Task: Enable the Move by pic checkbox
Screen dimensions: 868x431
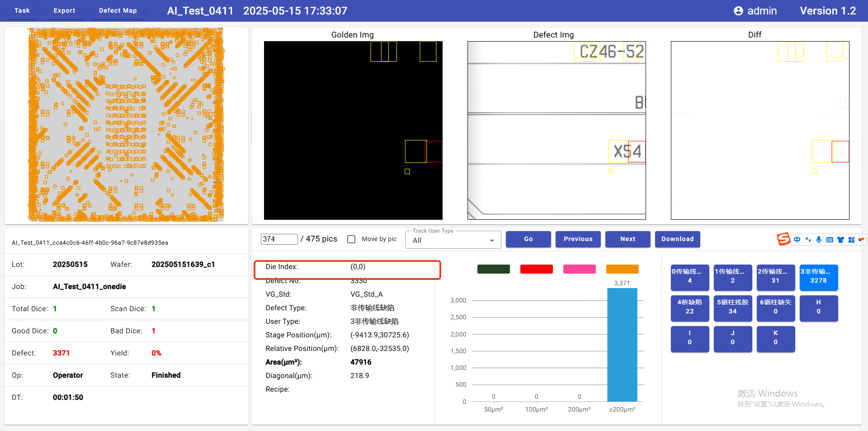Action: pyautogui.click(x=351, y=239)
